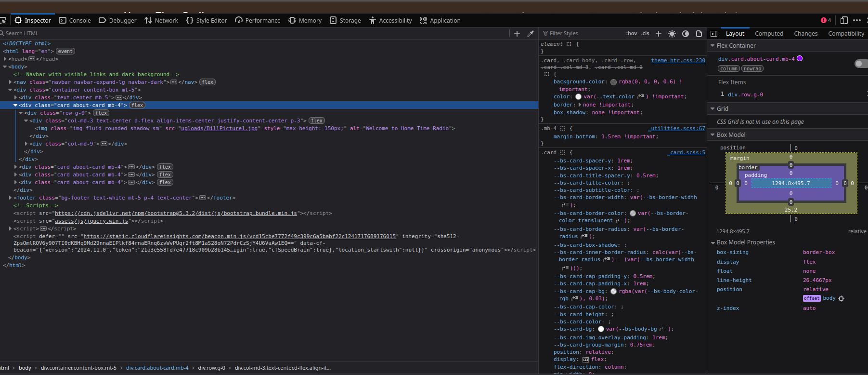Toggle dark color scheme simulation
This screenshot has height=375, width=868.
[686, 33]
